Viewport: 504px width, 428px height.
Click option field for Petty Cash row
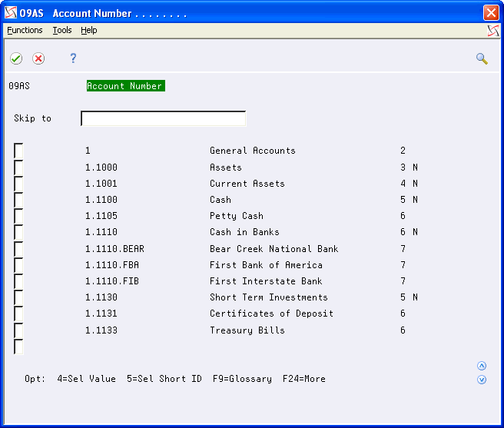(18, 216)
